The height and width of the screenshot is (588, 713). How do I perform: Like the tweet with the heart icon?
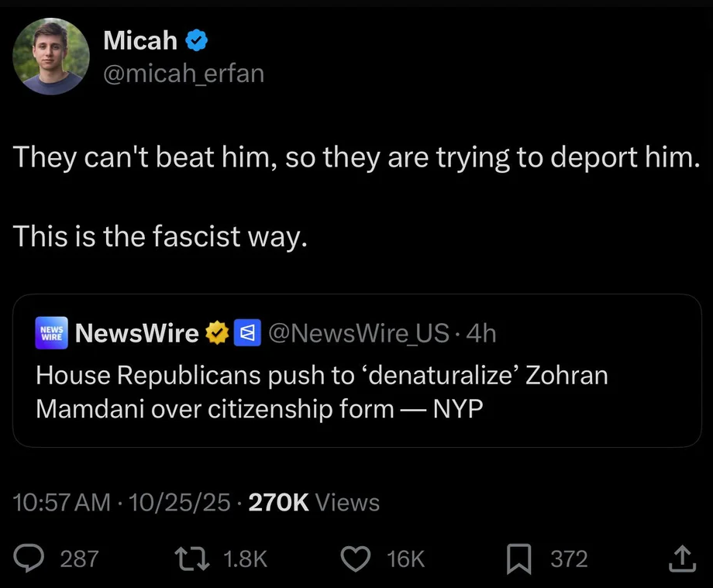coord(357,558)
